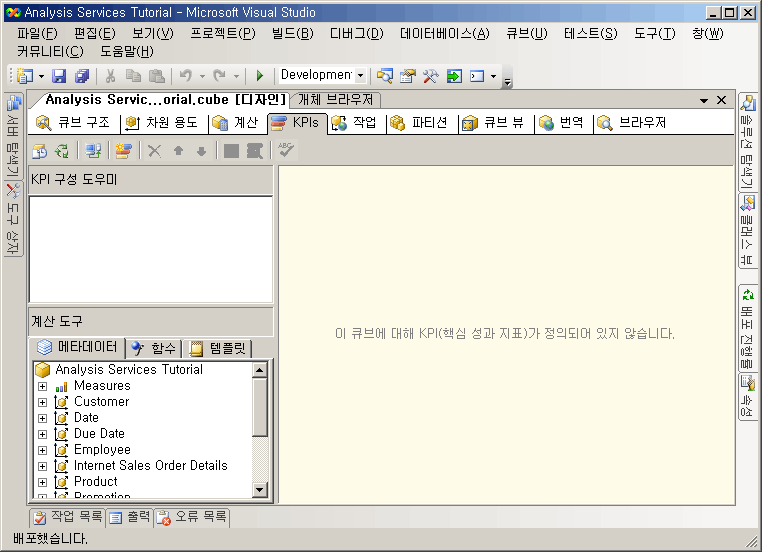
Task: Open the 도구 상자 side panel
Action: (13, 219)
